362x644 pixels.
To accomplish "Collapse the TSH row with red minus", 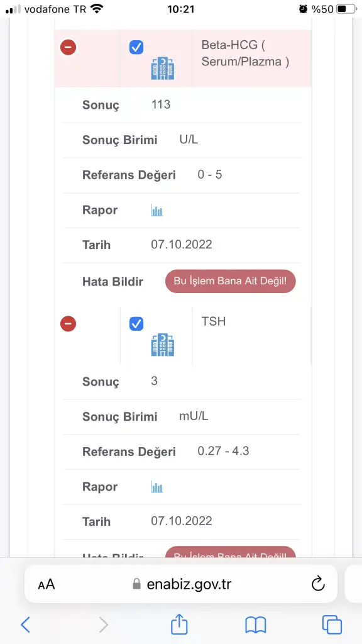I will (68, 324).
